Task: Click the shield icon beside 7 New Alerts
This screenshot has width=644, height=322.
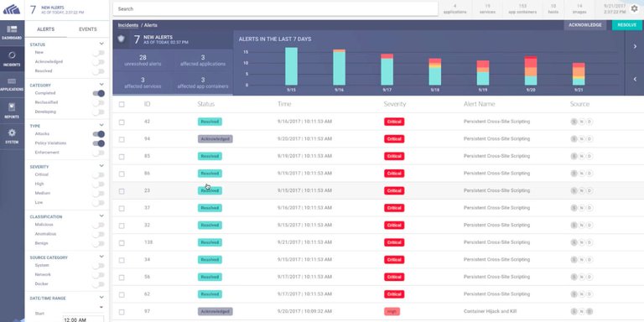Action: [121, 39]
